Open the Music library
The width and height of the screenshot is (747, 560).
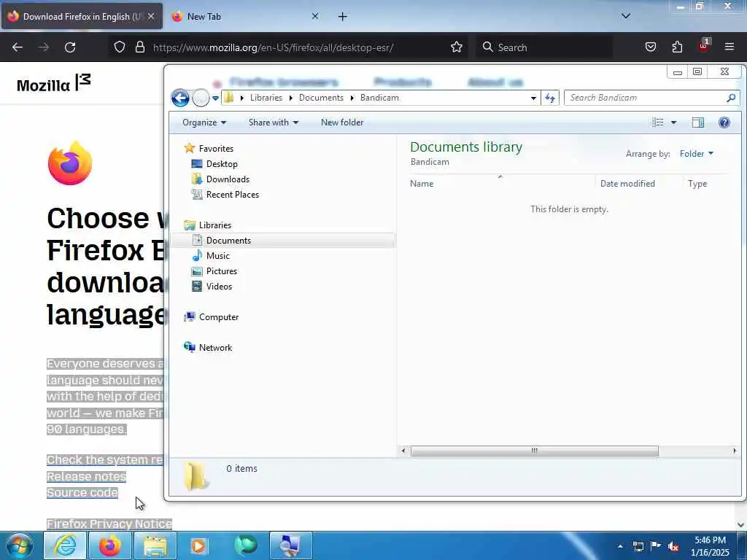pyautogui.click(x=217, y=256)
